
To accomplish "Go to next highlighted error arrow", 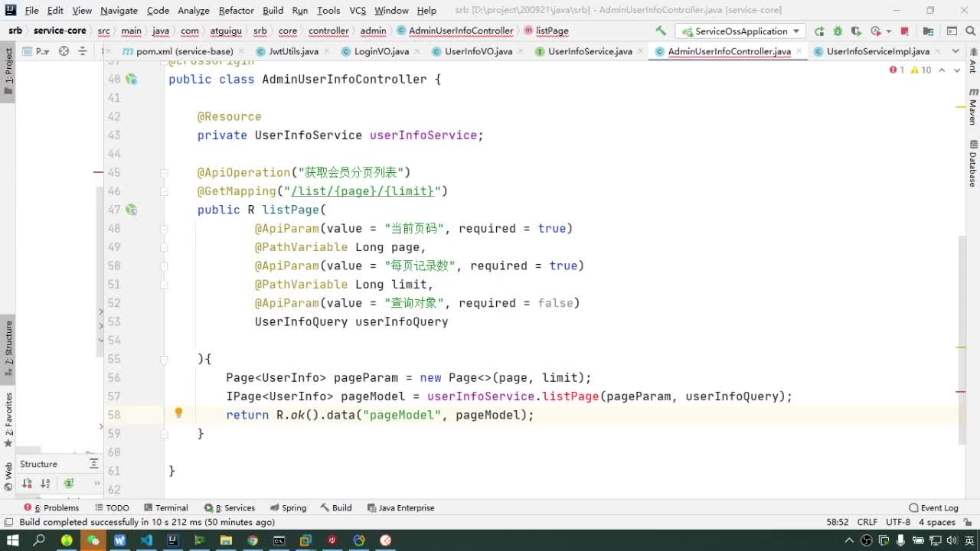I will coord(959,70).
